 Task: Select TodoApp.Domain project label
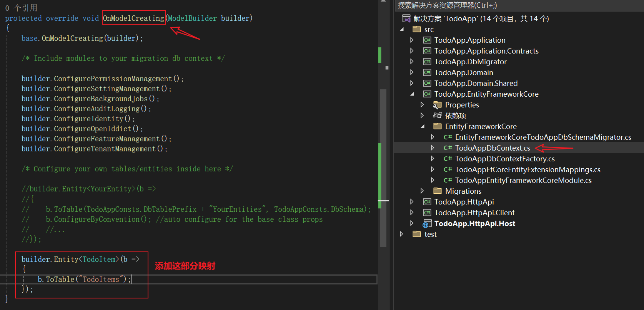pos(464,72)
